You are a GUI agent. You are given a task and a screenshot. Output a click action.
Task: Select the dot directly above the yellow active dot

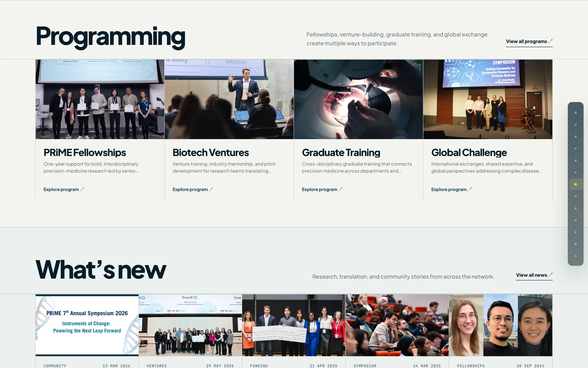pyautogui.click(x=576, y=172)
